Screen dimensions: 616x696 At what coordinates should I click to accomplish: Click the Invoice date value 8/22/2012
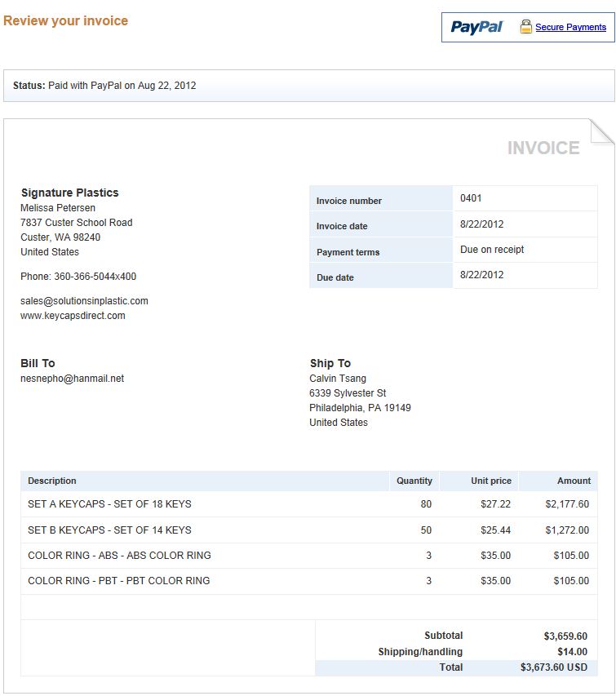pyautogui.click(x=481, y=224)
